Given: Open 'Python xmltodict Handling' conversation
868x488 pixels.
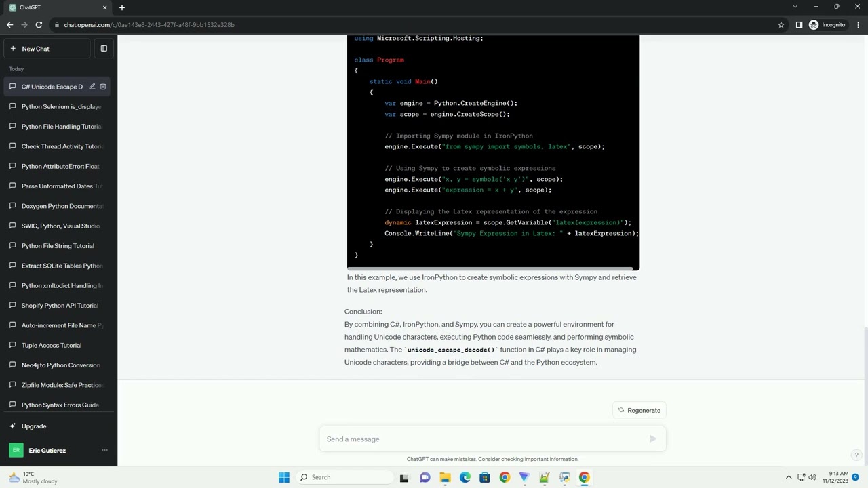Looking at the screenshot, I should (x=58, y=285).
